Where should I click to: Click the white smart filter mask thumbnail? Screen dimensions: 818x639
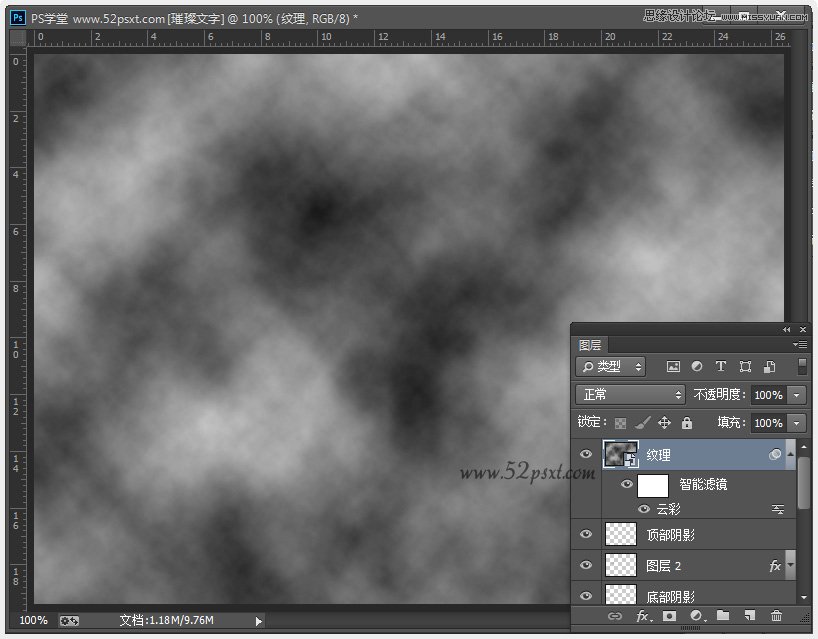653,486
